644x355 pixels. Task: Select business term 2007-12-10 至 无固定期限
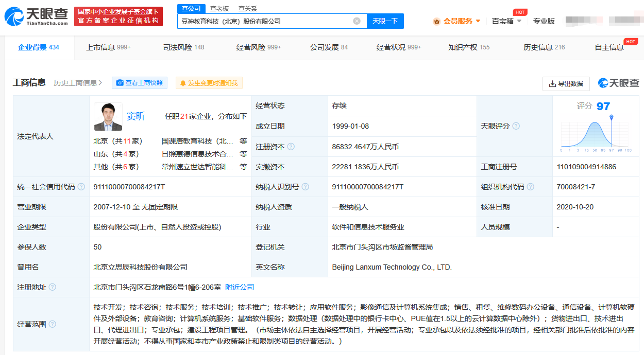pyautogui.click(x=136, y=207)
